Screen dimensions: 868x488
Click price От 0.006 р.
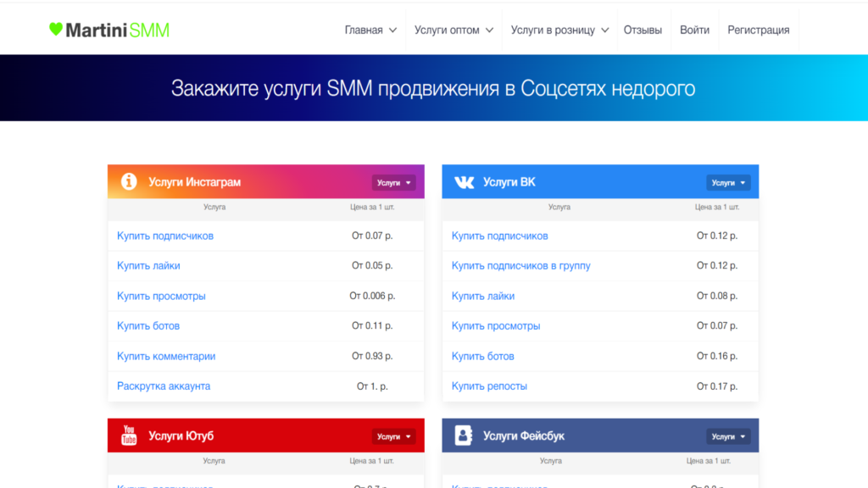pyautogui.click(x=372, y=296)
